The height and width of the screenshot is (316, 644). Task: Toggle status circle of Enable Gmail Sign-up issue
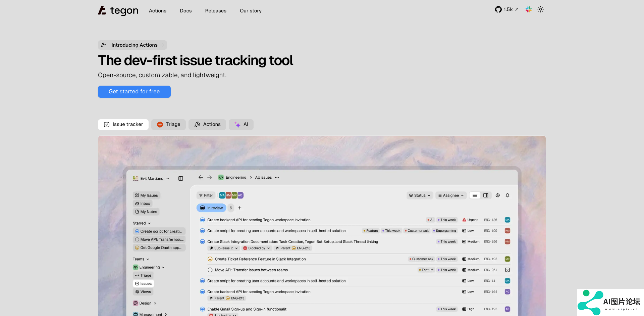tap(202, 309)
